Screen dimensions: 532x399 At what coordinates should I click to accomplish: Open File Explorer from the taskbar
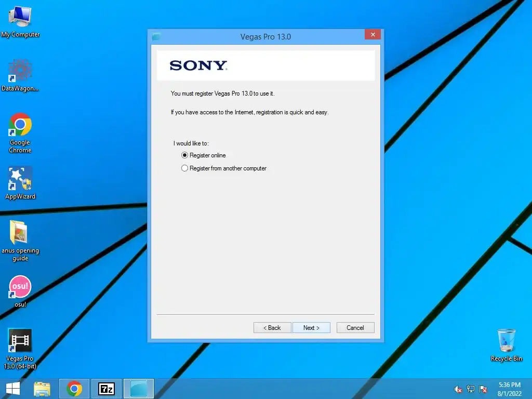42,389
